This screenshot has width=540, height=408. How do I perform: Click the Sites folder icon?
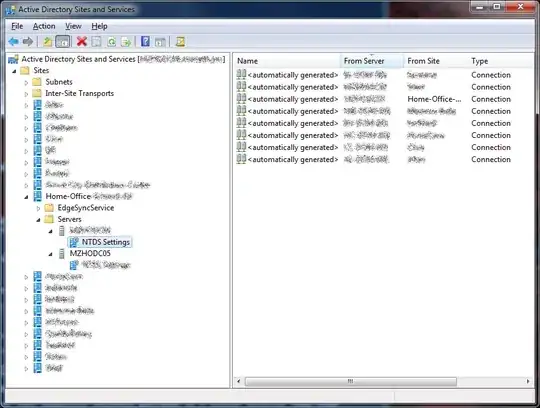(x=25, y=71)
